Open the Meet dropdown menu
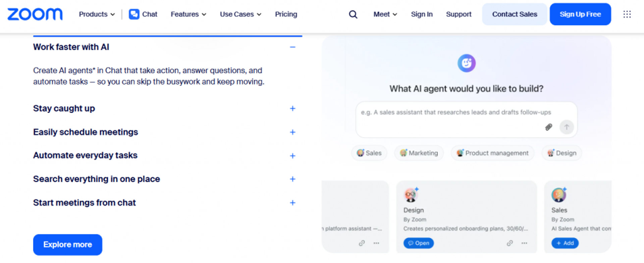This screenshot has height=263, width=644. point(385,14)
